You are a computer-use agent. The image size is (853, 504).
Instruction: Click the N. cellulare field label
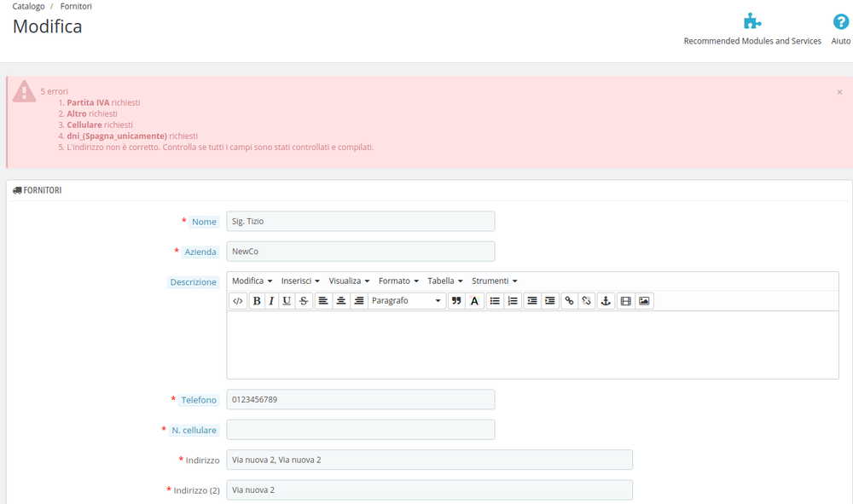pos(194,430)
